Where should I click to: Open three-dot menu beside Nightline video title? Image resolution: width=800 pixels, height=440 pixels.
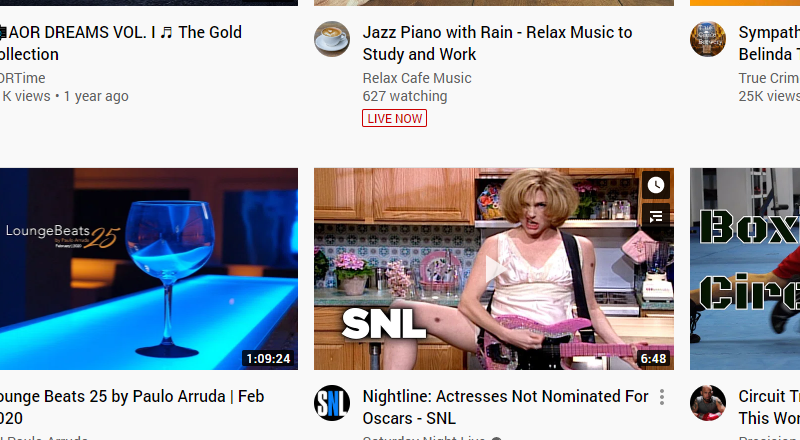(662, 397)
